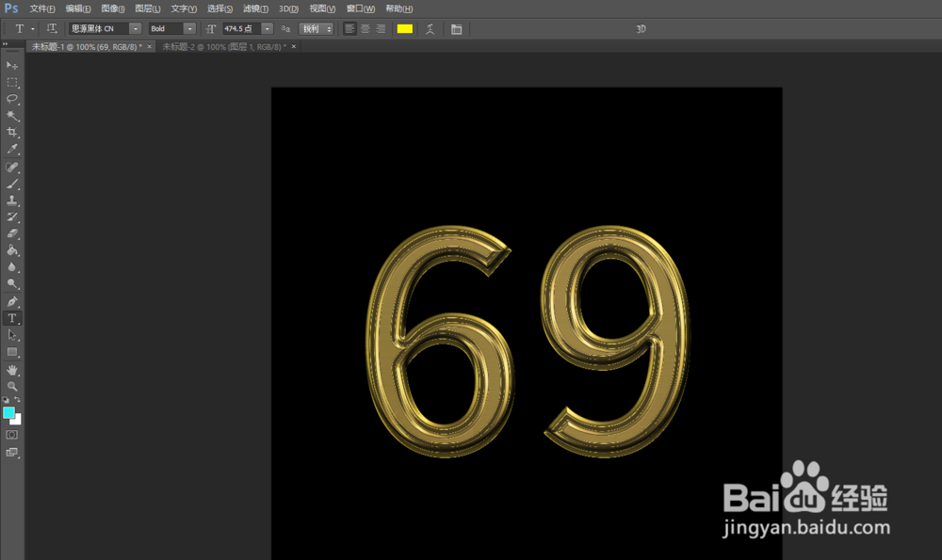Center the text alignment
Viewport: 942px width, 560px height.
pyautogui.click(x=365, y=29)
